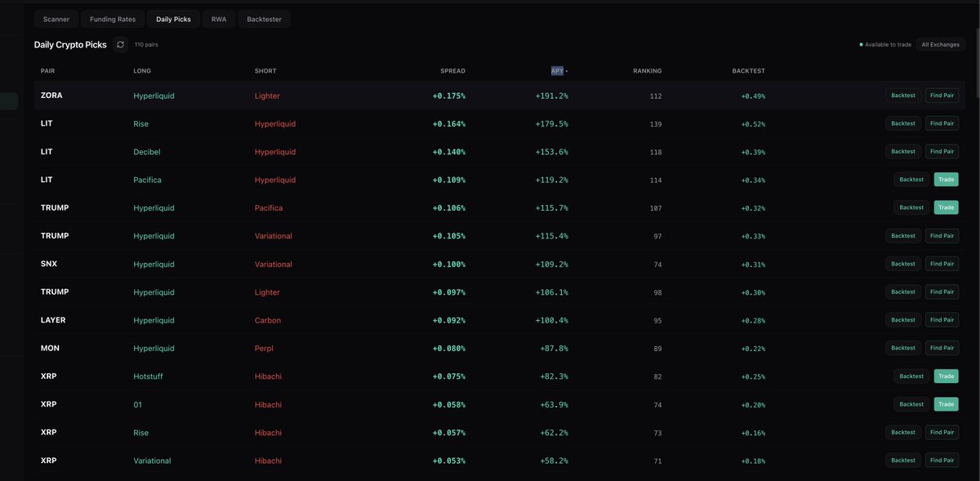Screen dimensions: 980x481
Task: Find Pair for XRP Variational row
Action: [x=942, y=460]
